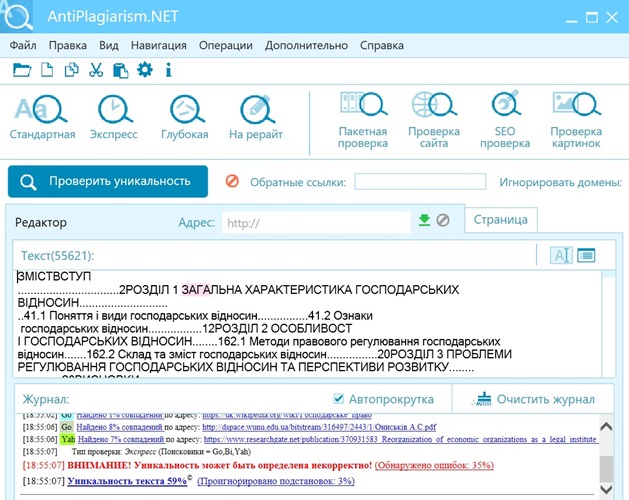Run На рерайт check

[256, 116]
